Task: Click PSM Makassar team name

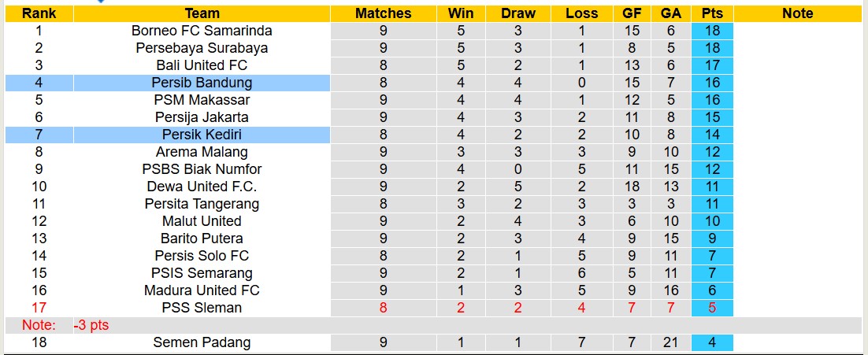Action: coord(202,100)
